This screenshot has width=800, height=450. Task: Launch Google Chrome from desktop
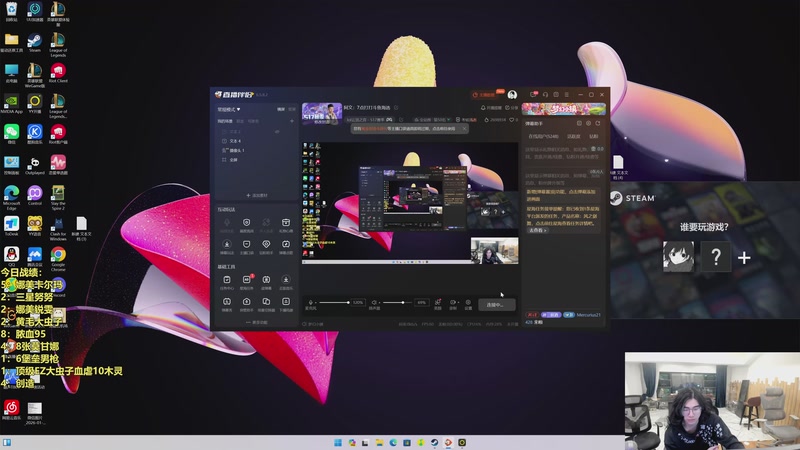click(58, 257)
